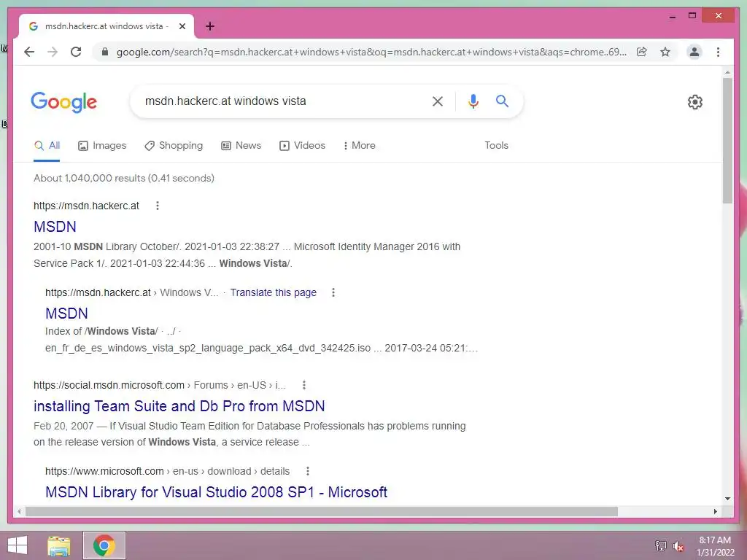Click the vertical scrollbar thumb
747x560 pixels.
727,141
